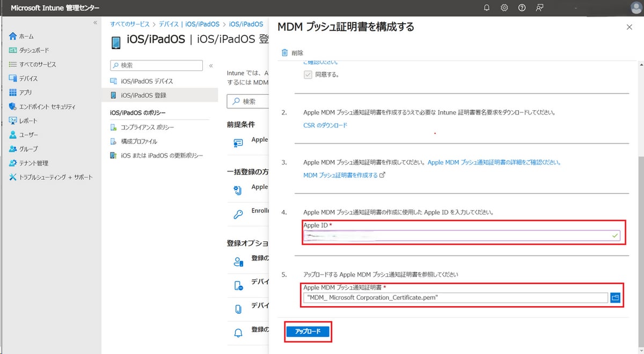The height and width of the screenshot is (354, 644).
Task: Open settings gear in top bar
Action: coord(504,8)
